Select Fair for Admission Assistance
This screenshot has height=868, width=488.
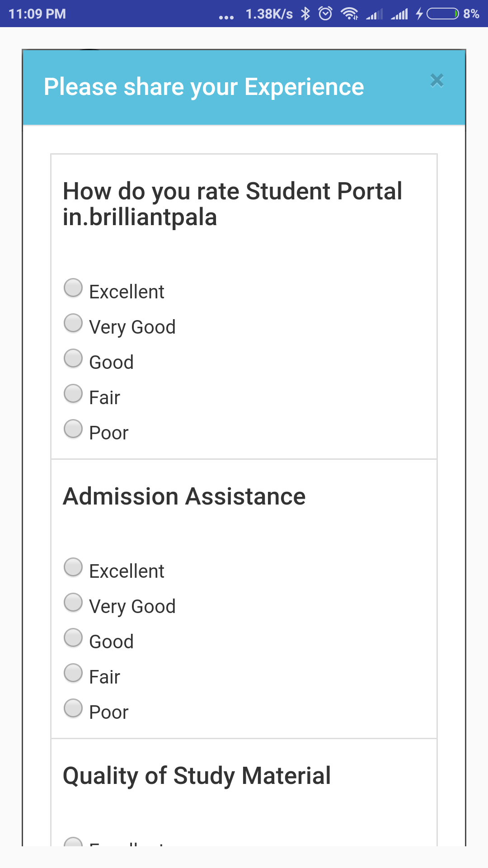click(73, 673)
